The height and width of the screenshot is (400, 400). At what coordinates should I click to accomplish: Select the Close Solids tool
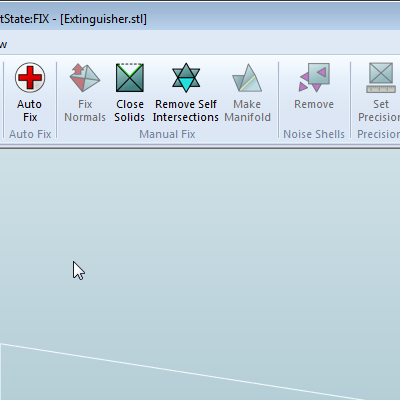pyautogui.click(x=130, y=92)
